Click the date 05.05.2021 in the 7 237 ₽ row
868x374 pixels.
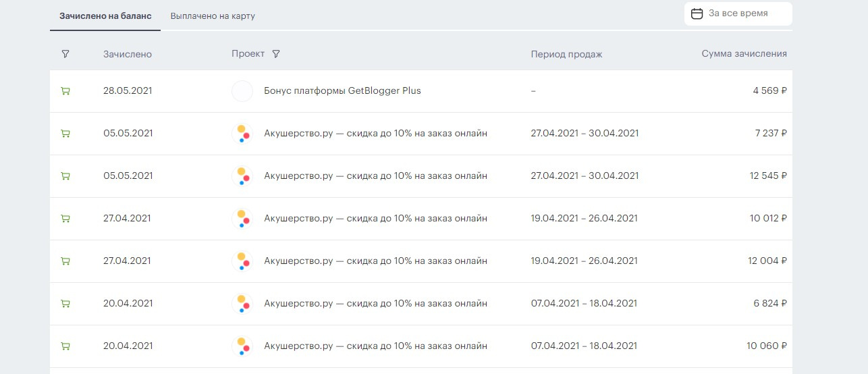pos(128,133)
